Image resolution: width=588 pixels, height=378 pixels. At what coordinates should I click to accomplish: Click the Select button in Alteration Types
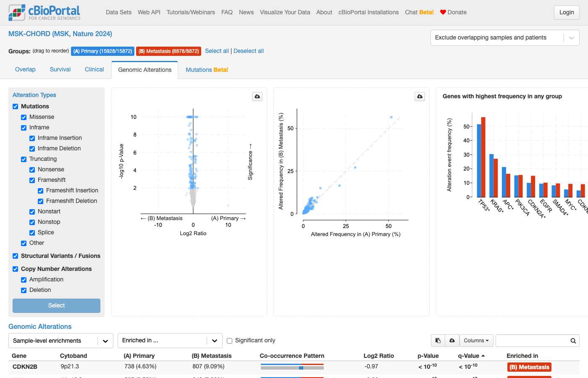pos(56,306)
